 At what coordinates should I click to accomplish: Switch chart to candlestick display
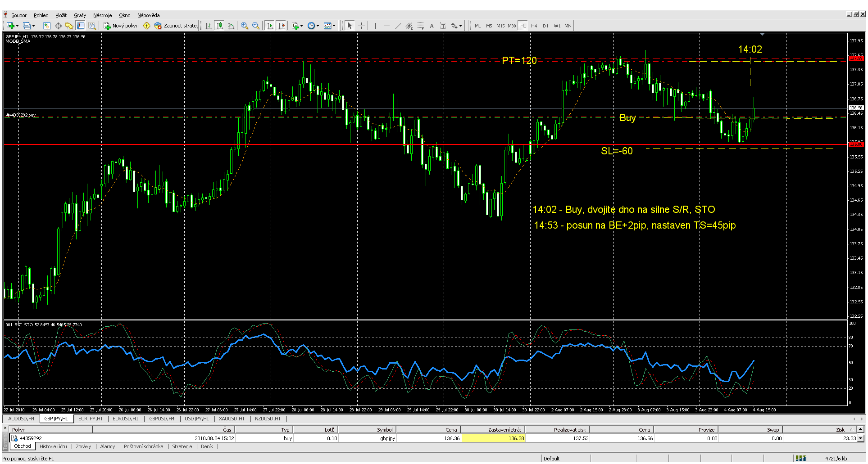[x=220, y=26]
